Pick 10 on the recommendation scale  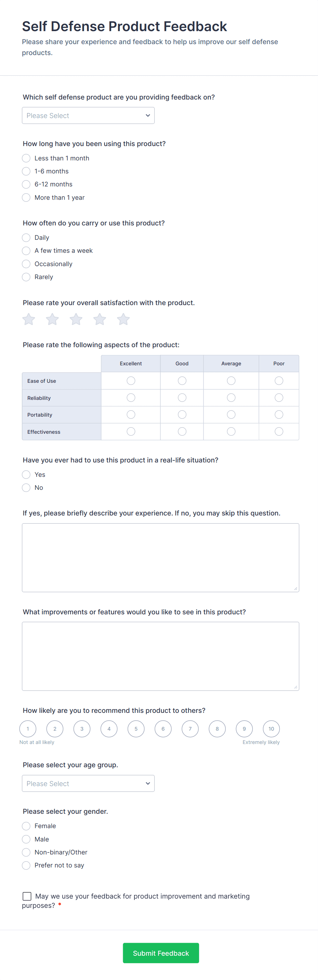pos(271,729)
